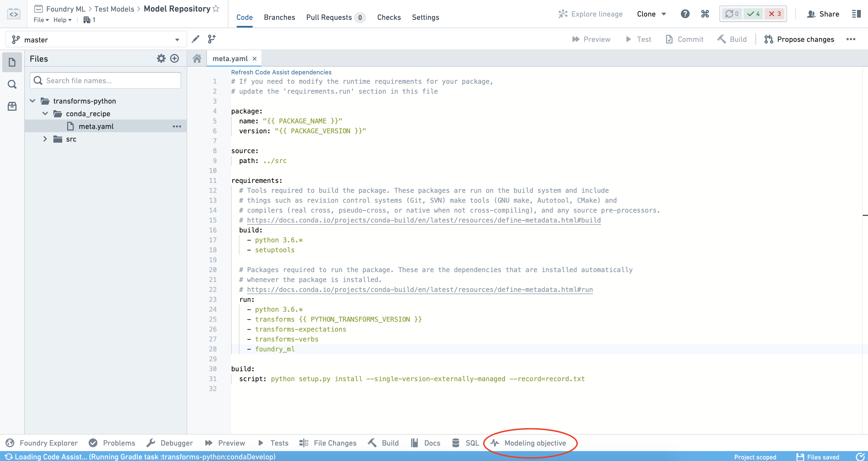The width and height of the screenshot is (868, 461).
Task: Open the Debugger panel
Action: tap(170, 443)
